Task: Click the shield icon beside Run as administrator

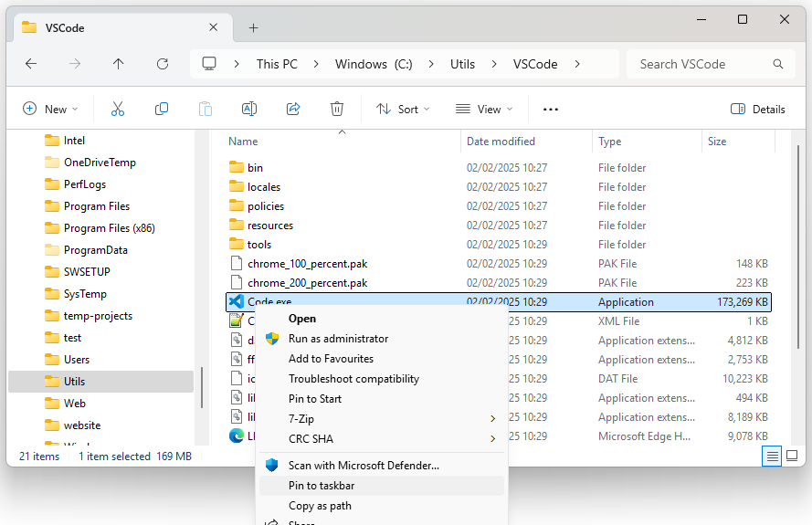Action: pyautogui.click(x=272, y=339)
